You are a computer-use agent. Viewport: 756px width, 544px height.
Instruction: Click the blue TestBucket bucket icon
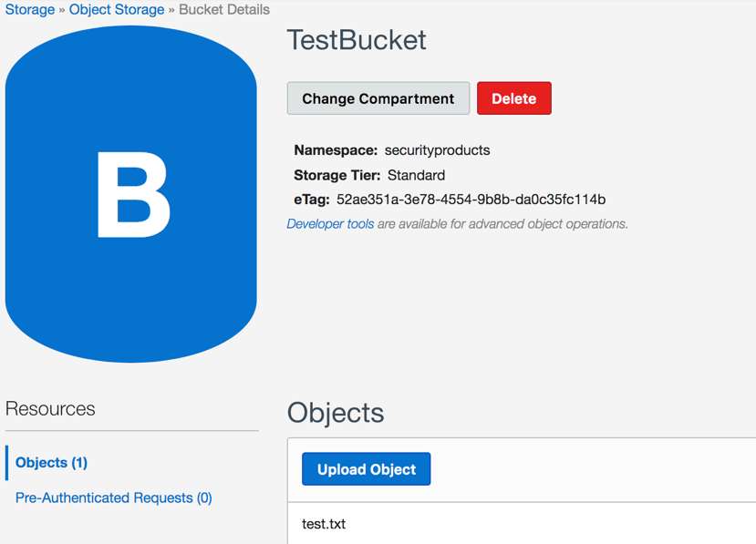pos(131,195)
